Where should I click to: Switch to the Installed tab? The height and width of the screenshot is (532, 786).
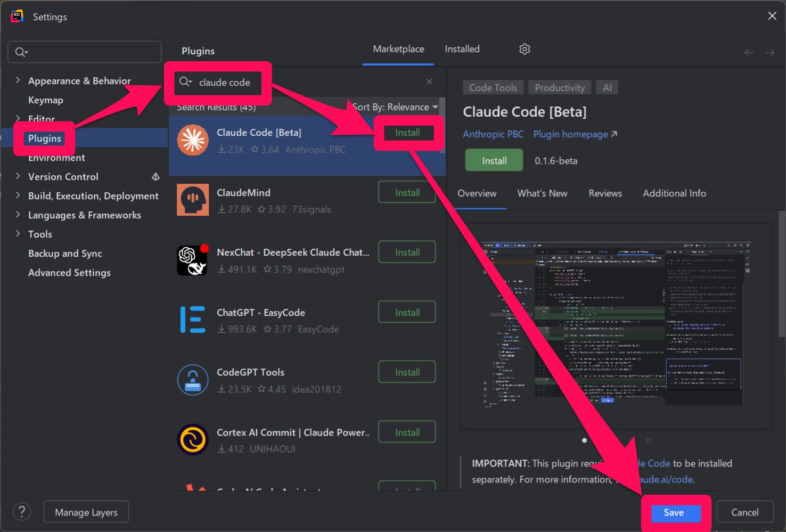click(461, 48)
